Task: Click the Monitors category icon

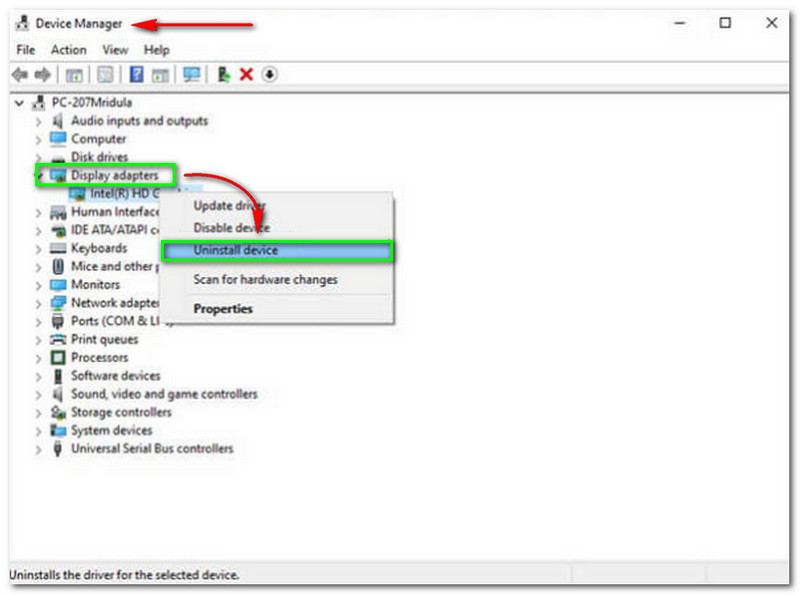Action: (x=58, y=285)
